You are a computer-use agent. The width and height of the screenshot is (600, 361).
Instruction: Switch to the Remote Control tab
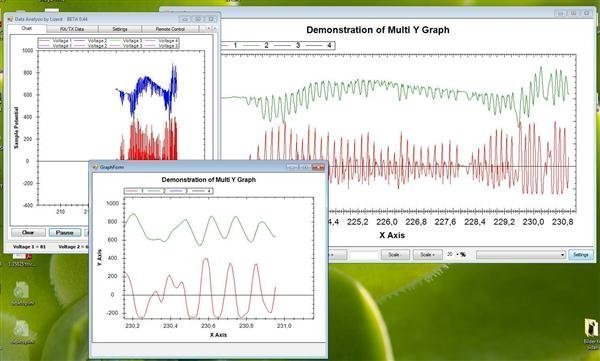(x=170, y=29)
